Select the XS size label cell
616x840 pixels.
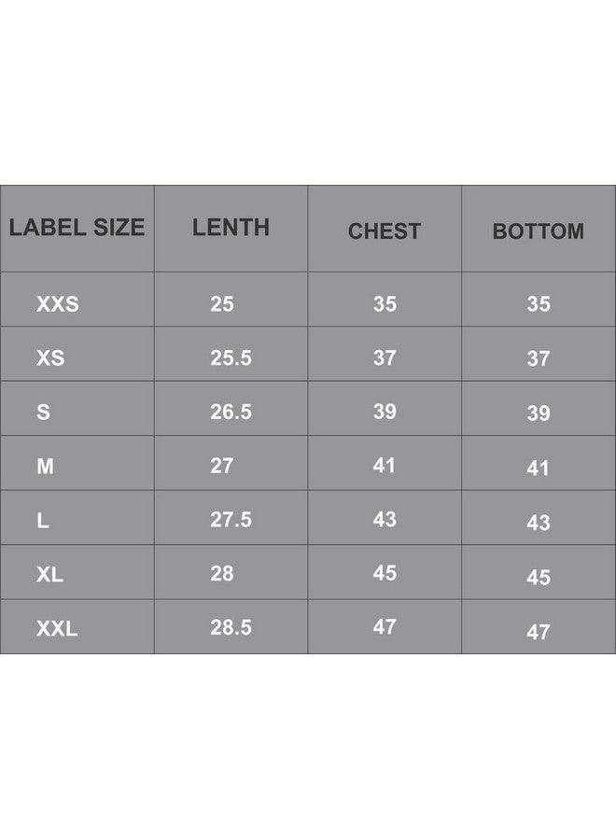click(x=50, y=358)
